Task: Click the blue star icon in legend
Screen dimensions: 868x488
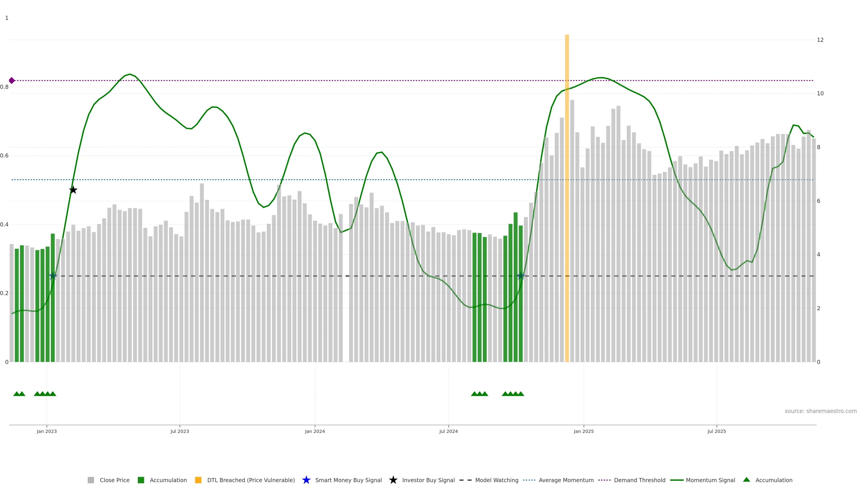Action: pyautogui.click(x=306, y=480)
